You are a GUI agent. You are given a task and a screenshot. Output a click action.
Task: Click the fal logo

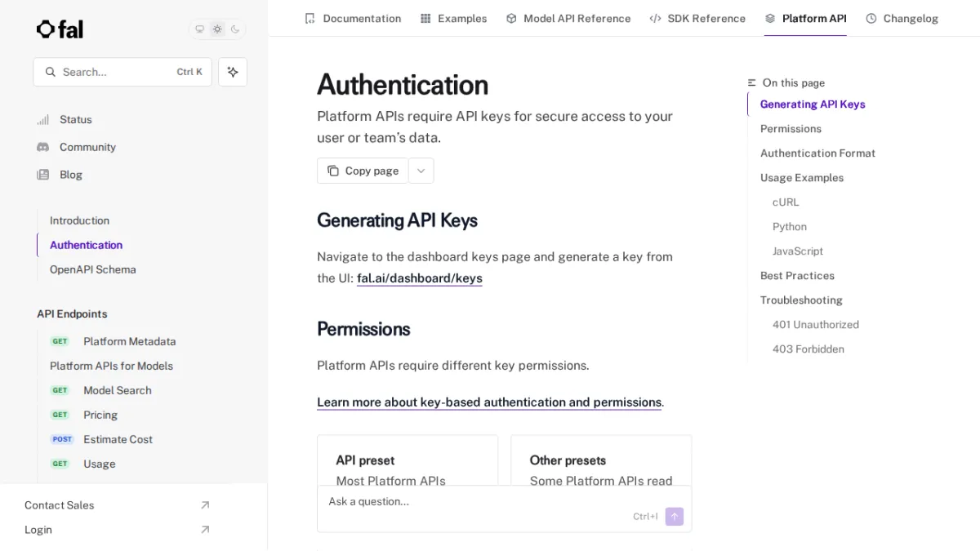tap(60, 29)
